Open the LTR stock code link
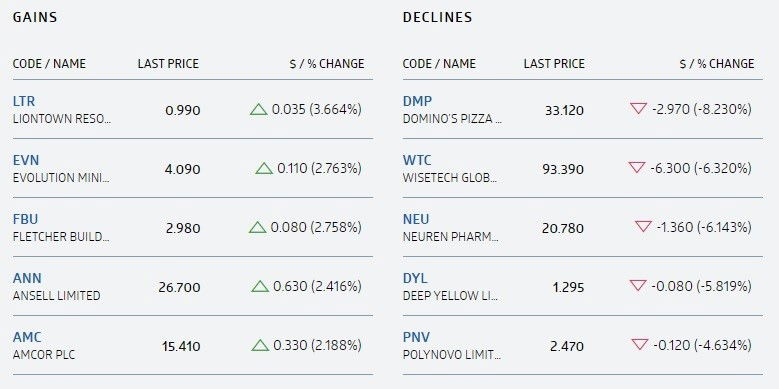 tap(24, 101)
